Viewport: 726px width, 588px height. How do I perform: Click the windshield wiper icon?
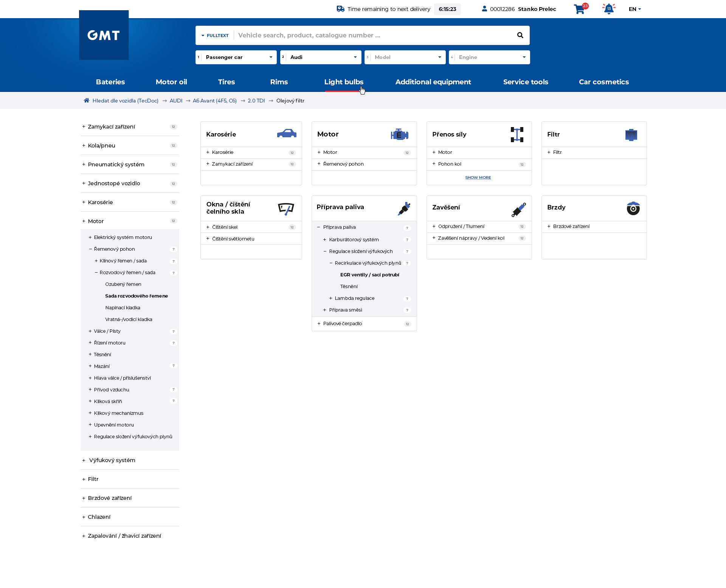(x=286, y=209)
